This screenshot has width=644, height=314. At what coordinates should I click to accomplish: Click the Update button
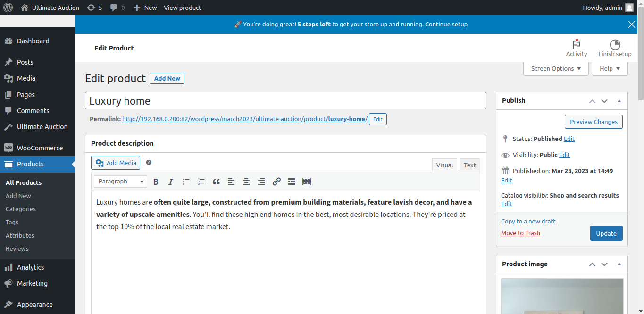pyautogui.click(x=606, y=233)
